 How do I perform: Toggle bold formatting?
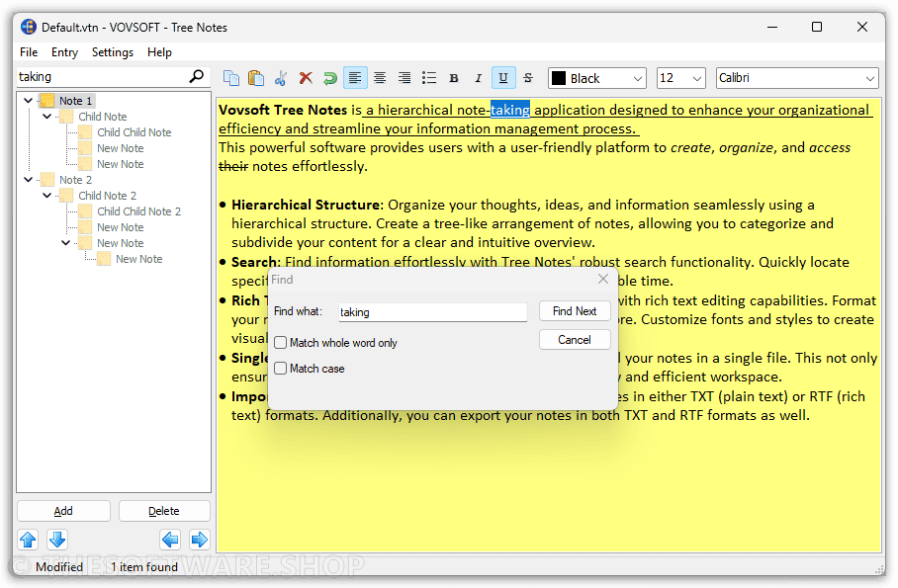[454, 78]
